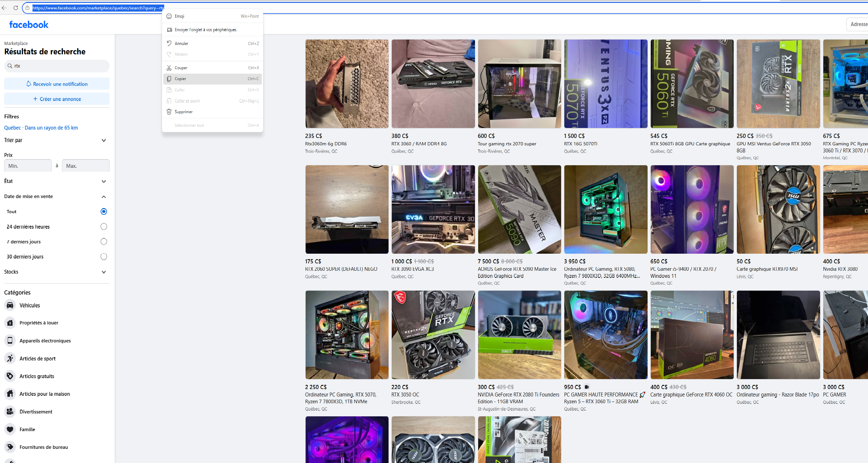Select the Articles pour la maison category

click(44, 394)
